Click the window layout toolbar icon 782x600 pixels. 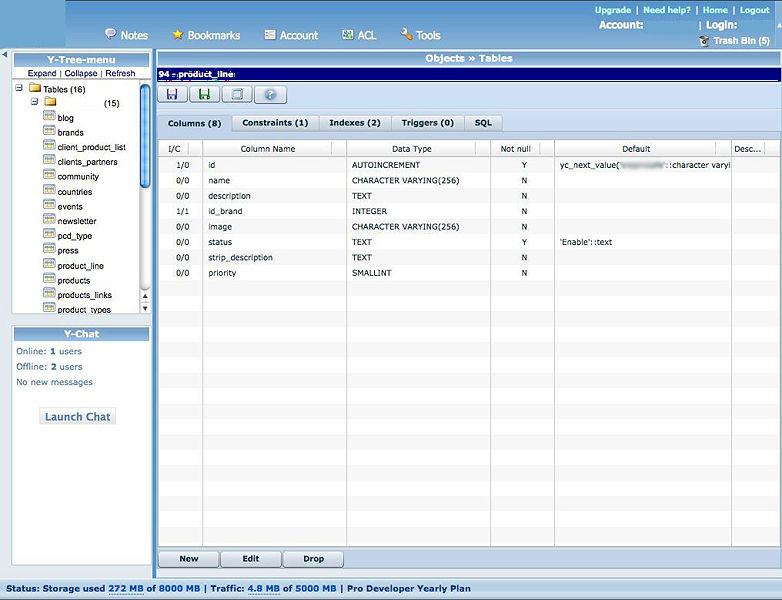point(237,95)
